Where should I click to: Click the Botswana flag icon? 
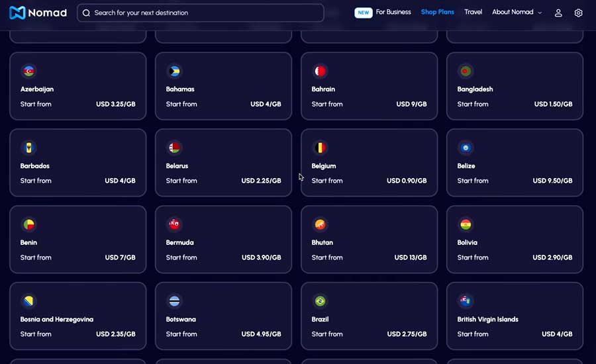(174, 301)
